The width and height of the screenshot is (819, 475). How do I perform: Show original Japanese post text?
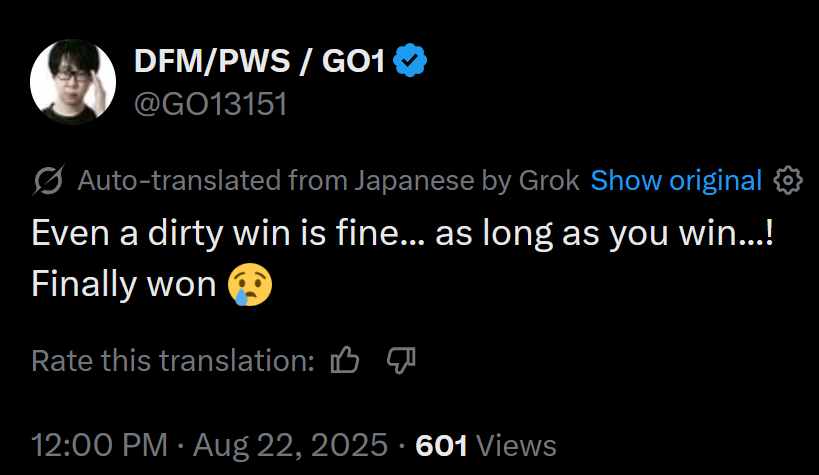point(676,181)
